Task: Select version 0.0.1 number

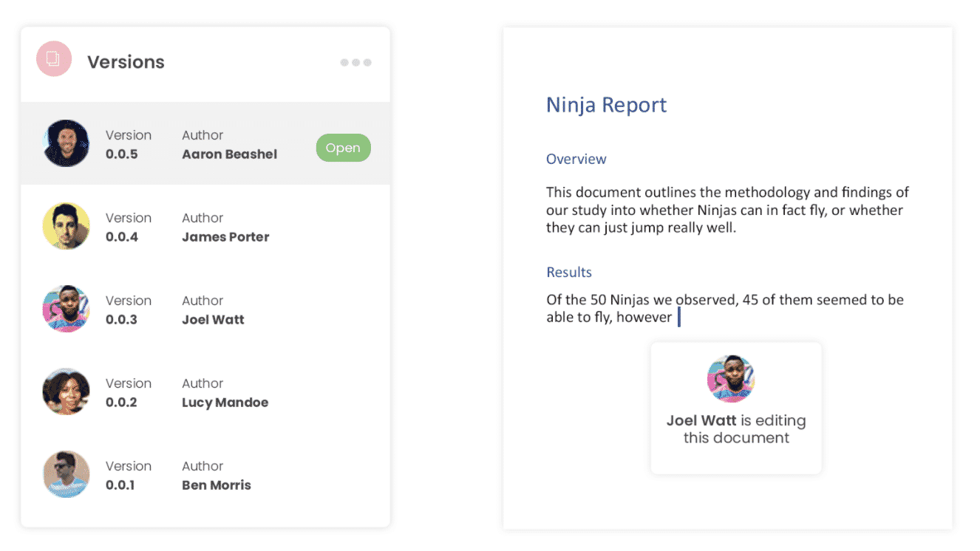Action: click(x=120, y=485)
